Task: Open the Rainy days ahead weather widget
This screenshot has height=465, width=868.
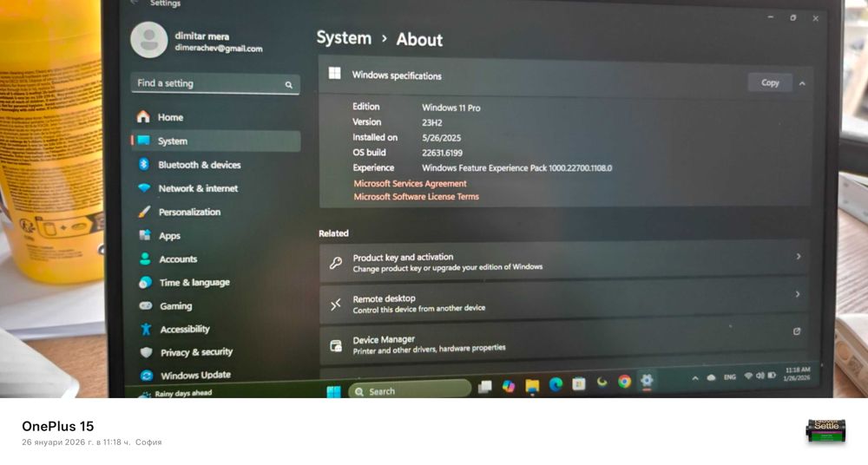Action: click(176, 394)
